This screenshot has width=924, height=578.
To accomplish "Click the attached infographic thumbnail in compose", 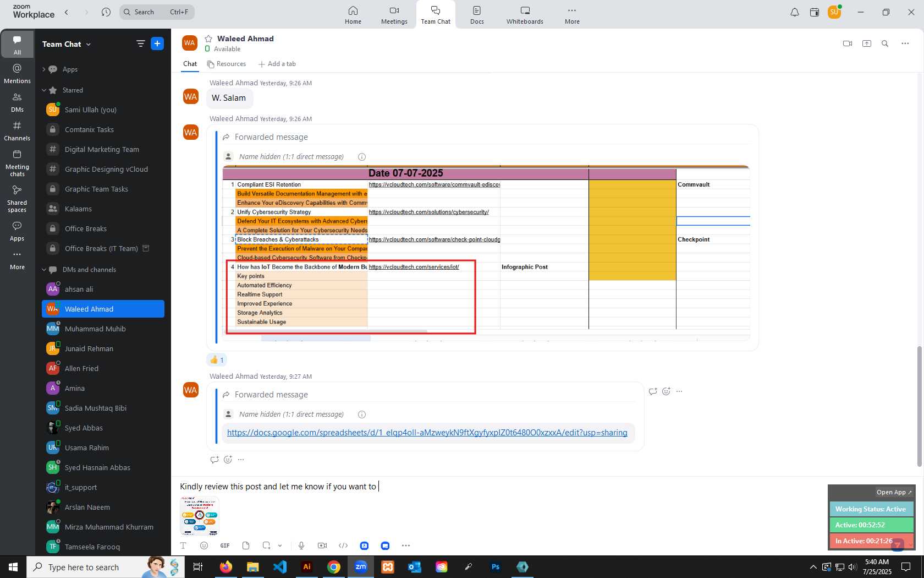I will pyautogui.click(x=199, y=516).
